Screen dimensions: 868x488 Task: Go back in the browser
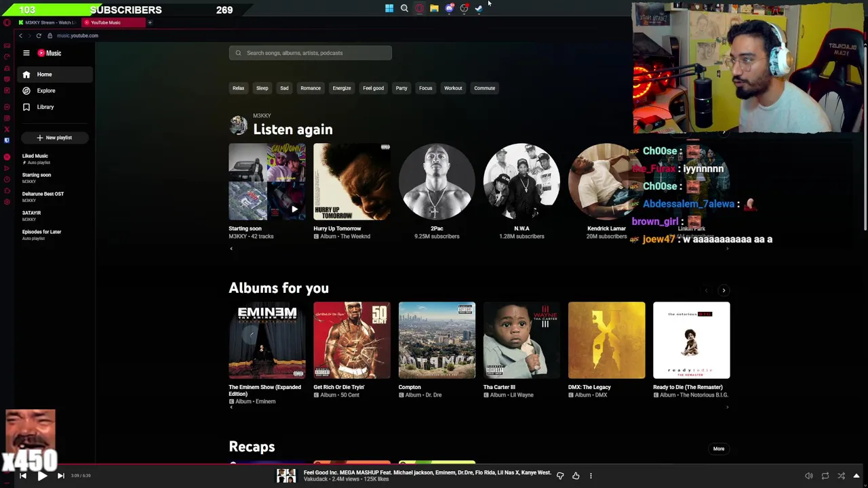pos(20,35)
